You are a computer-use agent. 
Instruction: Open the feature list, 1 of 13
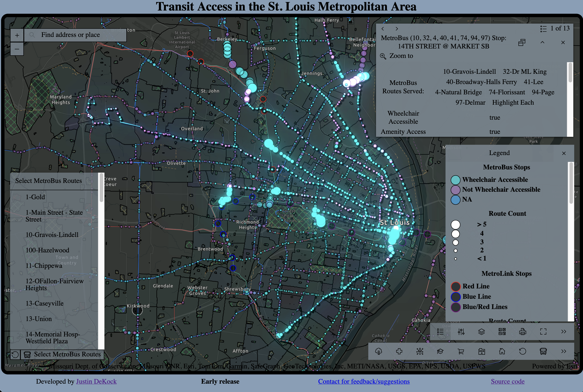pyautogui.click(x=555, y=29)
